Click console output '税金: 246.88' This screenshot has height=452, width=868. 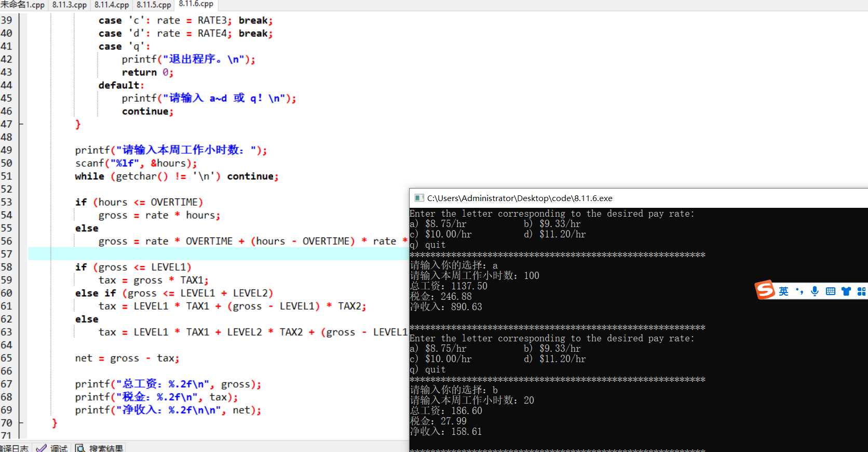441,297
